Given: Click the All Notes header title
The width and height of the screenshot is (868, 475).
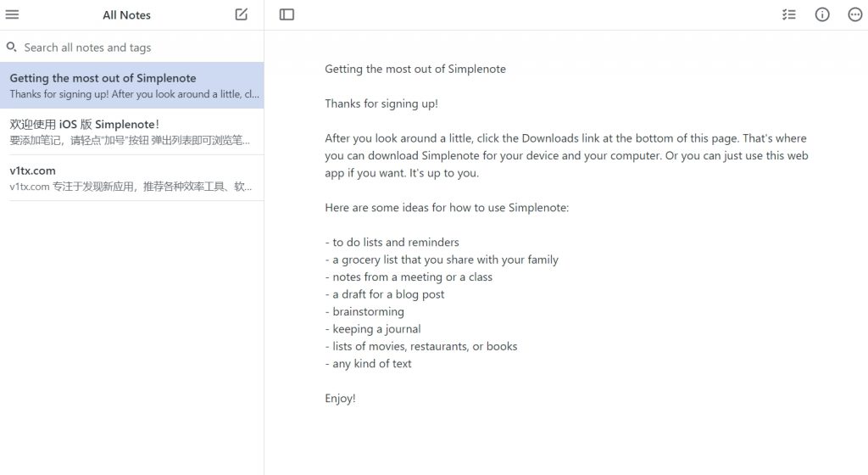Looking at the screenshot, I should 126,15.
